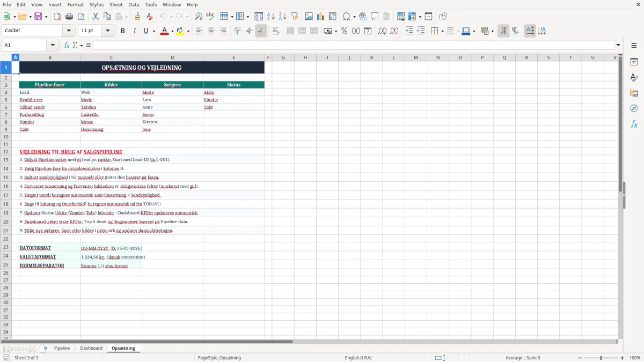Click PageStyle_Opsætning in status bar
Viewport: 644px width, 362px height.
(x=219, y=358)
